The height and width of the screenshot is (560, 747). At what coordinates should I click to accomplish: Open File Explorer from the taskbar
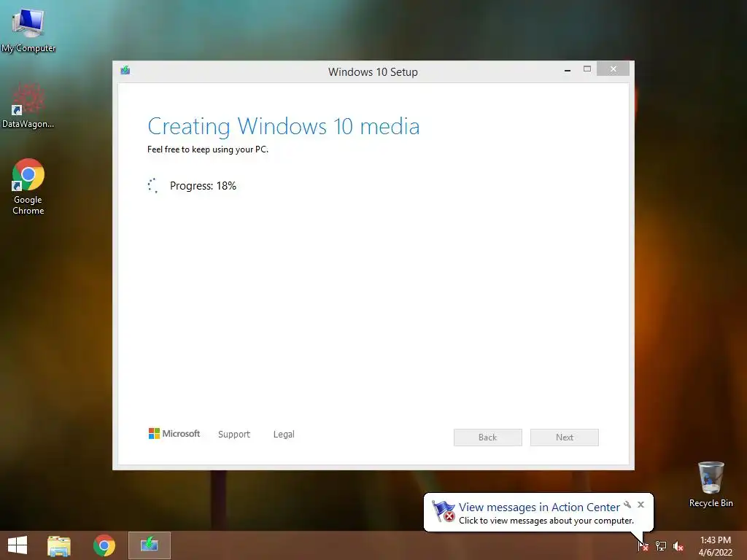(x=59, y=545)
